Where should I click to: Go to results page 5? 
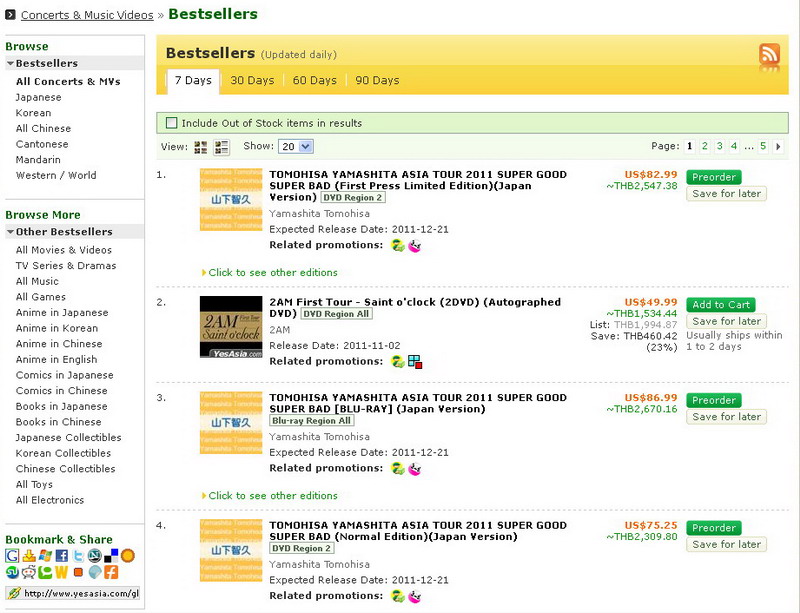tap(763, 146)
